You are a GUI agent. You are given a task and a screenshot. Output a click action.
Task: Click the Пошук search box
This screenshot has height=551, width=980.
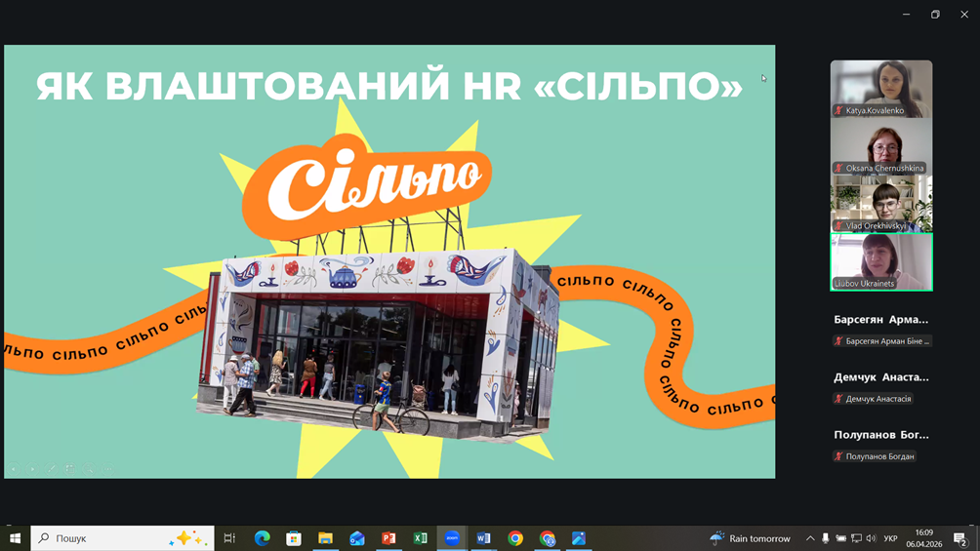[107, 538]
